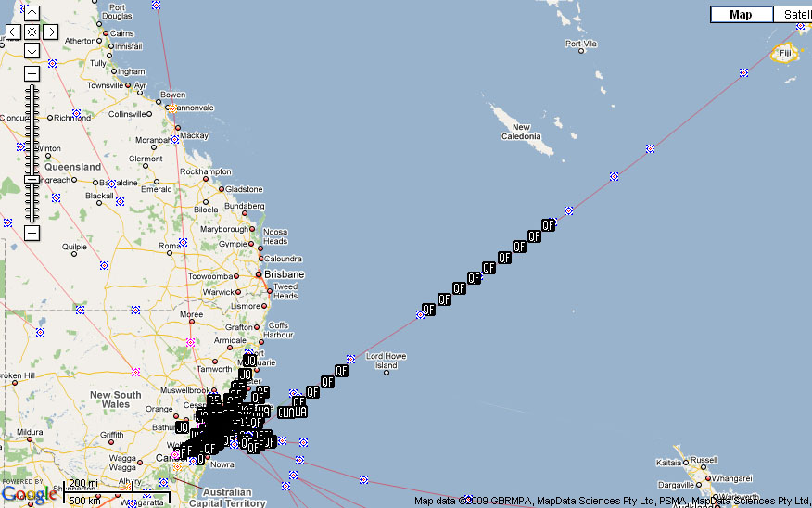Select the northeastern-most QF aircraft label
The image size is (812, 508).
pyautogui.click(x=548, y=225)
